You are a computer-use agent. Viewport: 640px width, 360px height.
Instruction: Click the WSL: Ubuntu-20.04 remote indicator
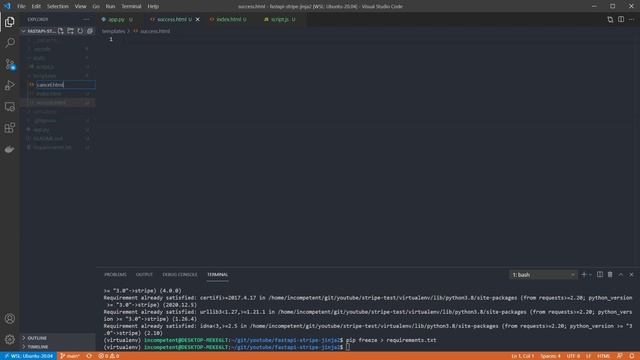(x=29, y=356)
